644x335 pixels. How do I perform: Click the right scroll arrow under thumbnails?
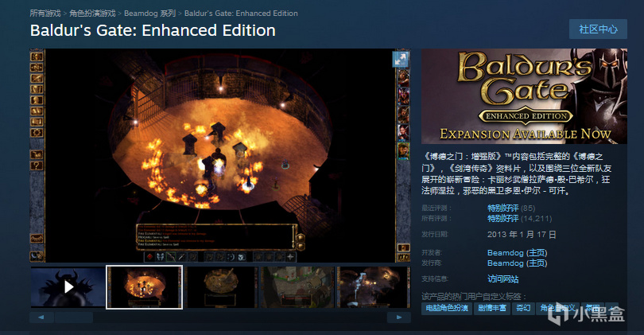[x=399, y=317]
